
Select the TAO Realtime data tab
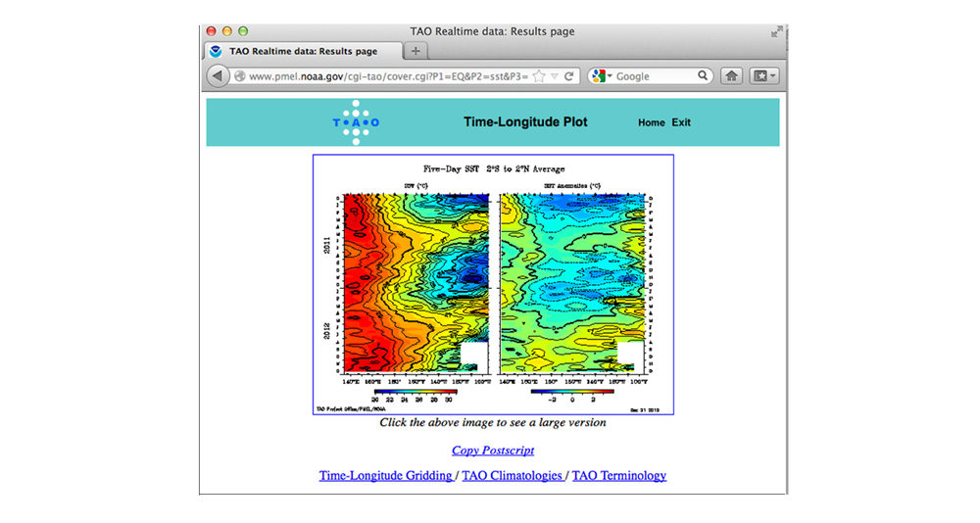point(302,51)
